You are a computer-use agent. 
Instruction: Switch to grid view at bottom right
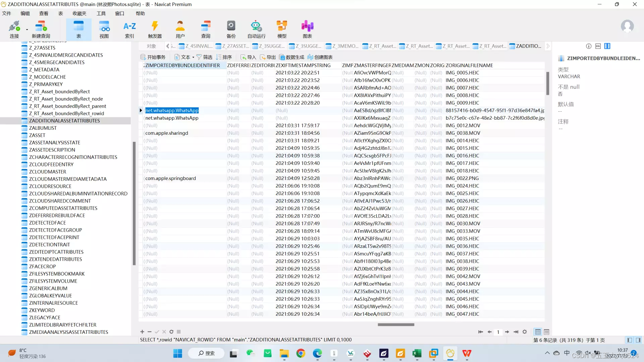tap(538, 332)
